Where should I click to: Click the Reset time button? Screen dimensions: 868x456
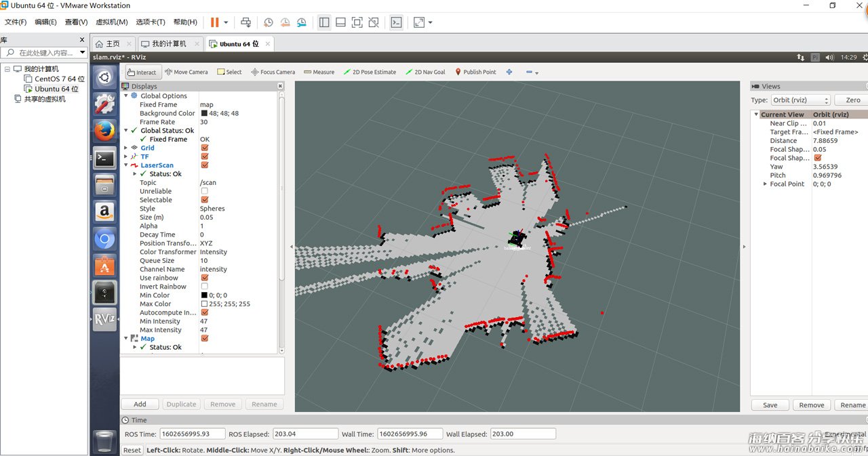point(132,450)
